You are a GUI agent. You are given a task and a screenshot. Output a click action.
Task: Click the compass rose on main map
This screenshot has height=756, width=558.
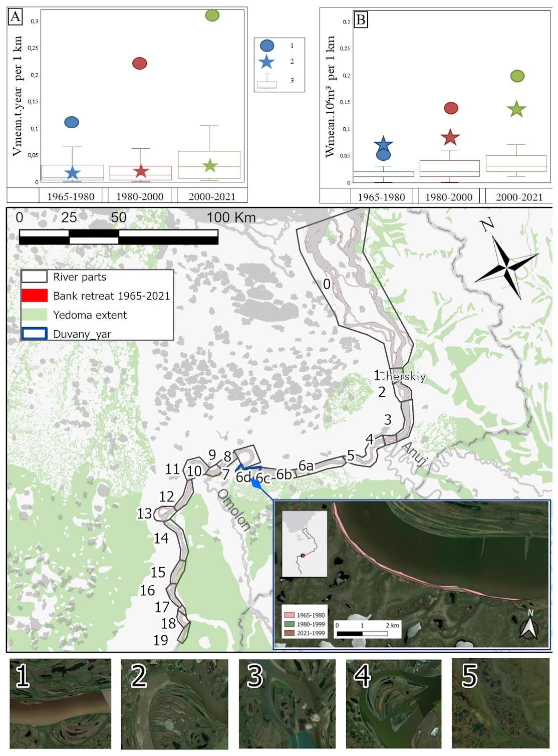point(506,266)
